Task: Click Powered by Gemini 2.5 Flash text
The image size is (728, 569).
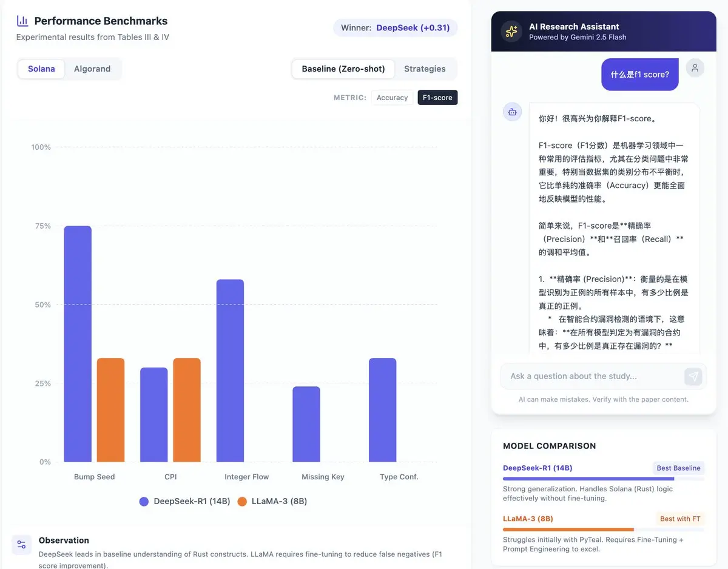Action: 578,37
